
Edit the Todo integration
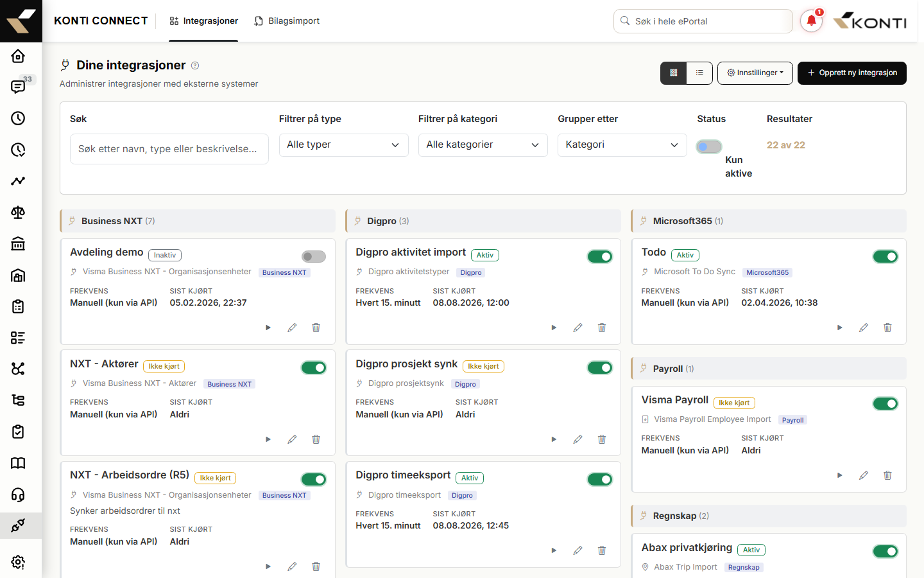(x=864, y=328)
